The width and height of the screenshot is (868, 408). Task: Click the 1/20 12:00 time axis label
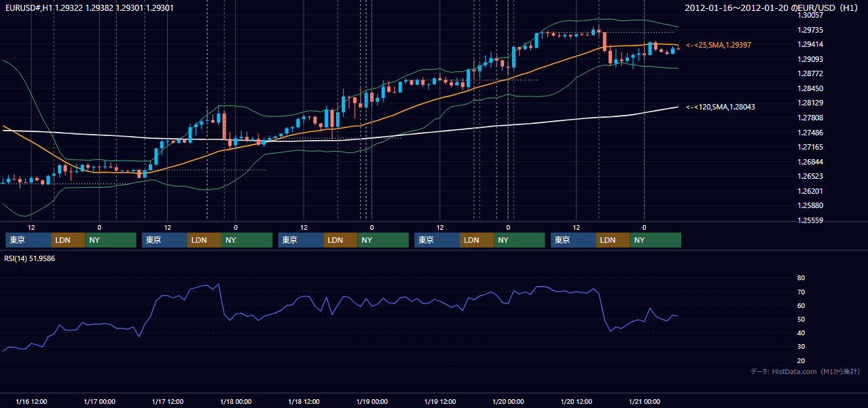pos(576,401)
